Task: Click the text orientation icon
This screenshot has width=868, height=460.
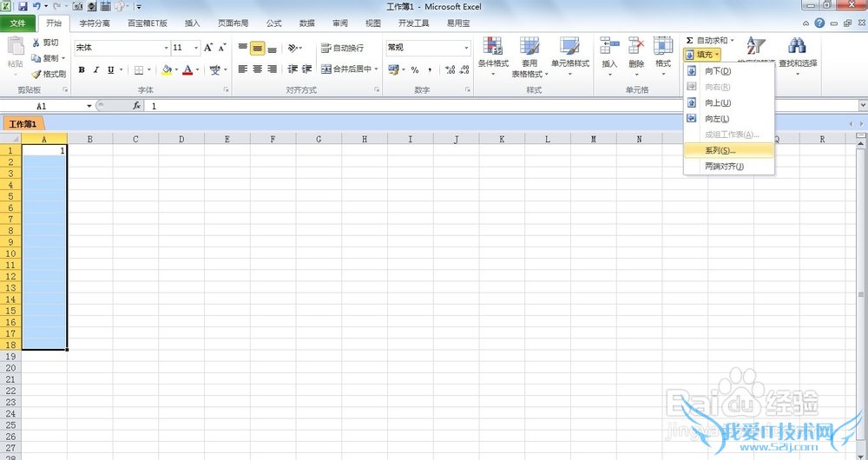Action: tap(293, 48)
